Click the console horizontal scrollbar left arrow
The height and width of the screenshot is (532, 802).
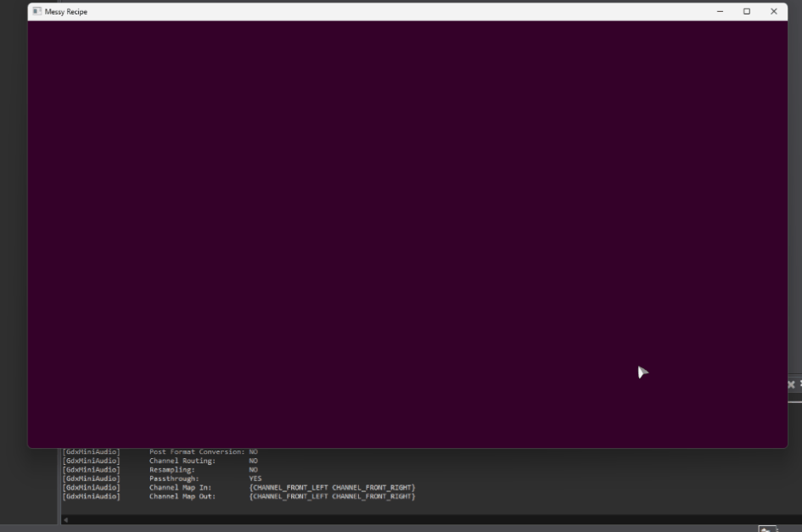click(x=64, y=519)
